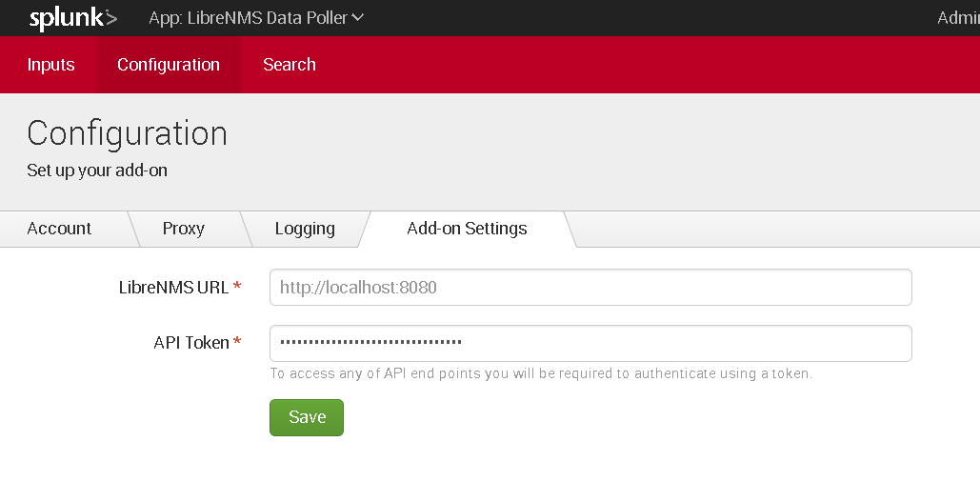Switch to the Proxy tab
Viewport: 980px width, 482px height.
click(184, 229)
